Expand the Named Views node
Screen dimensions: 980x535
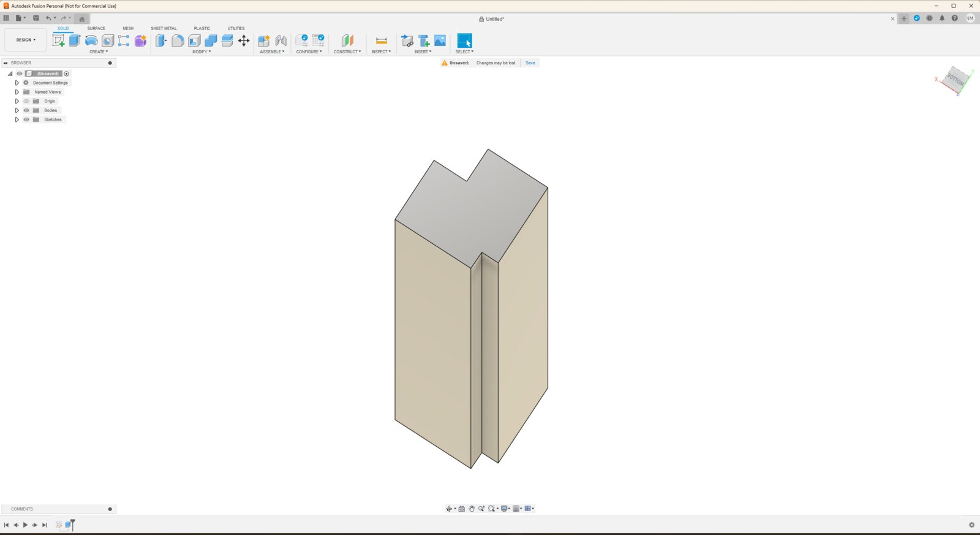17,92
